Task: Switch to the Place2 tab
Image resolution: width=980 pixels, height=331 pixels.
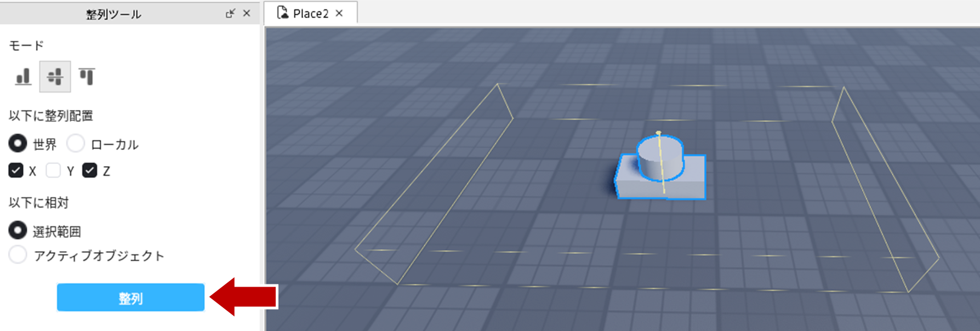Action: 310,13
